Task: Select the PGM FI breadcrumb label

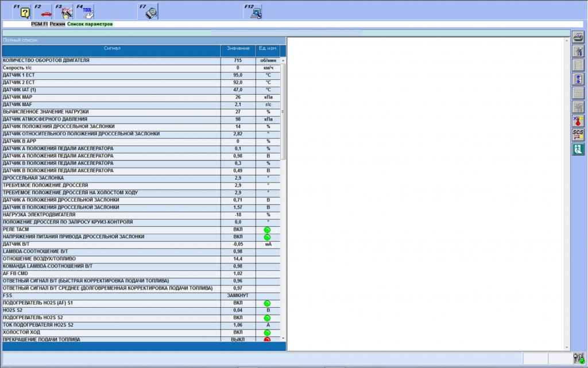Action: tap(39, 25)
